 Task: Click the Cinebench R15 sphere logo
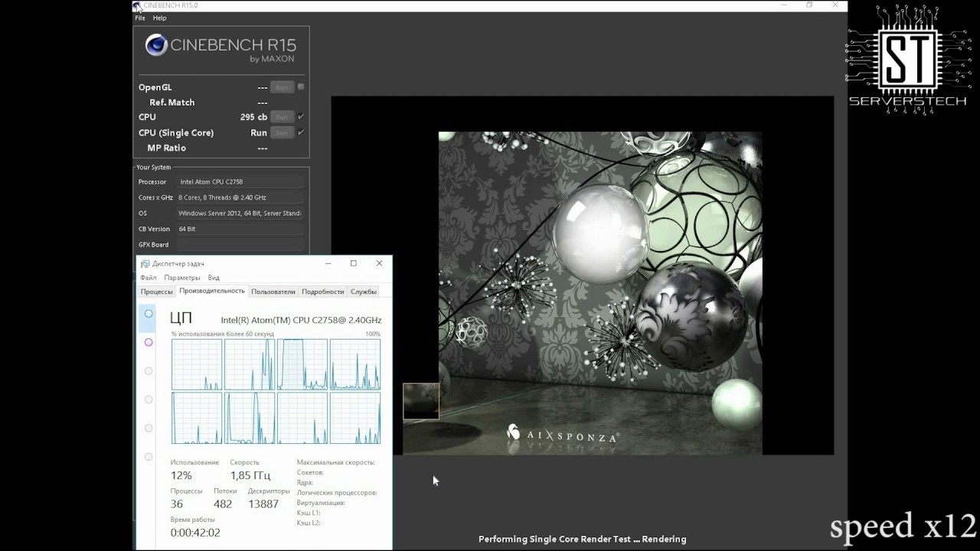pyautogui.click(x=156, y=45)
